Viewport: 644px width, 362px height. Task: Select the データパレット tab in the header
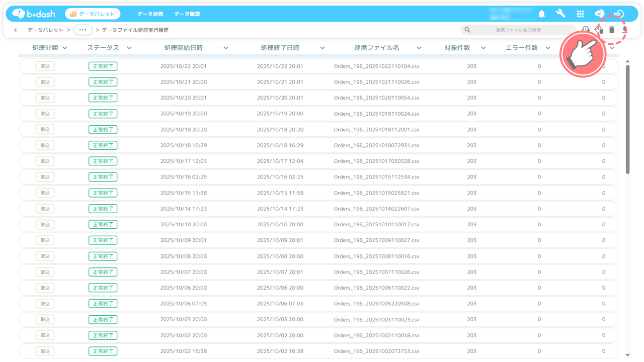point(93,14)
